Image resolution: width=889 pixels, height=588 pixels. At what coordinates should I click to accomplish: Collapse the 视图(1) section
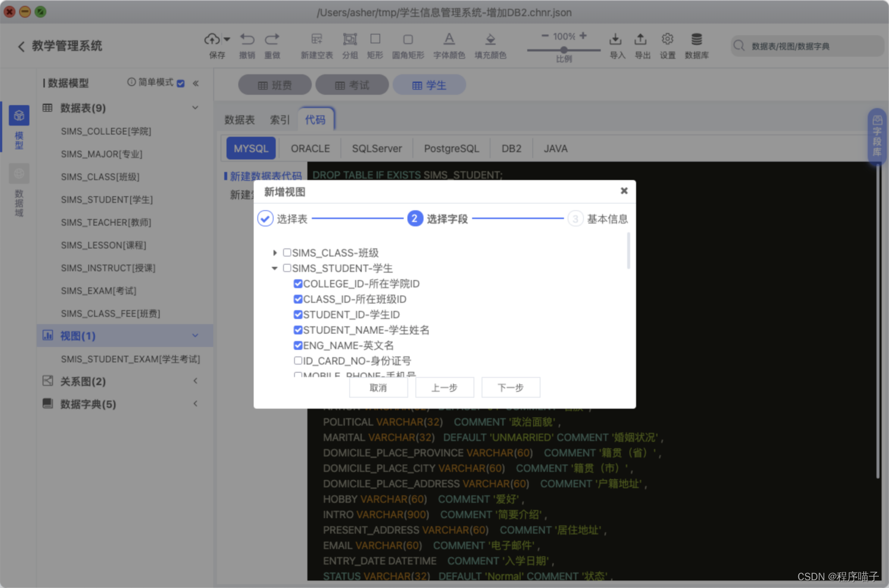pyautogui.click(x=195, y=335)
